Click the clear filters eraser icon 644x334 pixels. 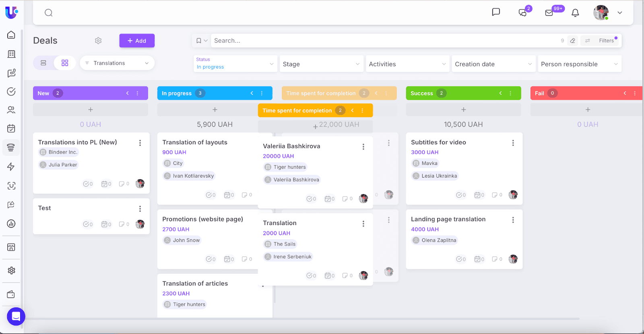(x=573, y=41)
